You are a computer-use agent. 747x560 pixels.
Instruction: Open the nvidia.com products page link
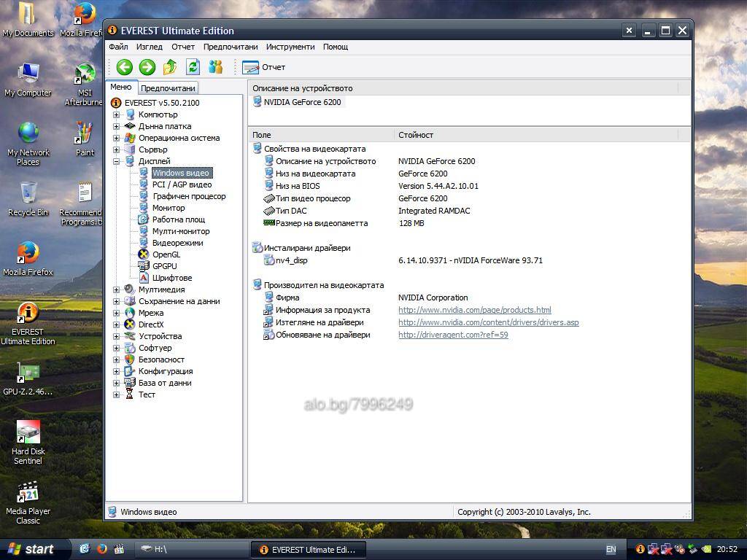(x=474, y=310)
